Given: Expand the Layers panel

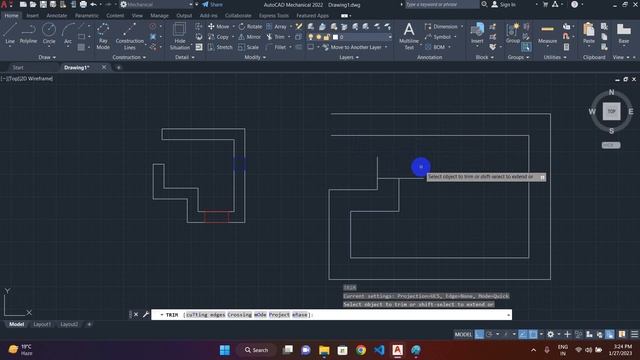Looking at the screenshot, I should click(x=349, y=58).
